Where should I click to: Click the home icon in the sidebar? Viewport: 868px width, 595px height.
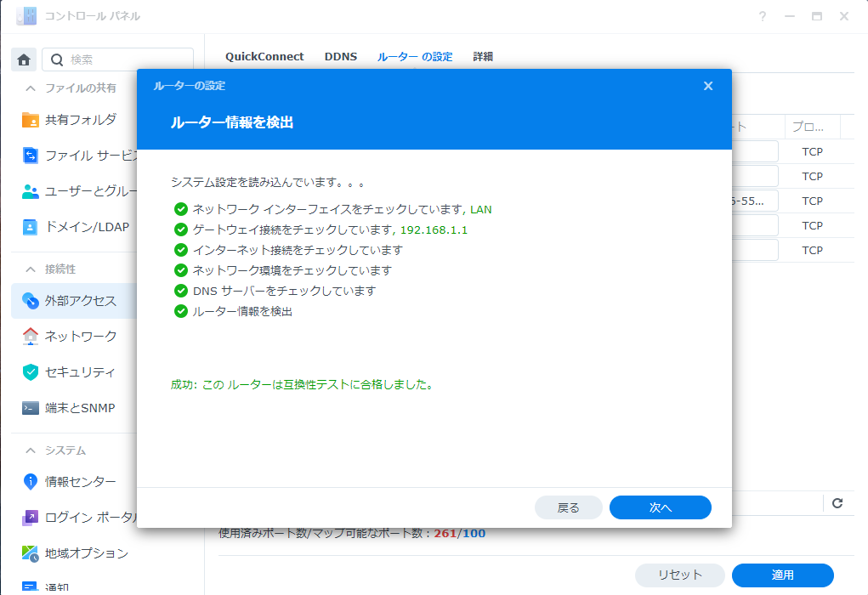click(24, 59)
